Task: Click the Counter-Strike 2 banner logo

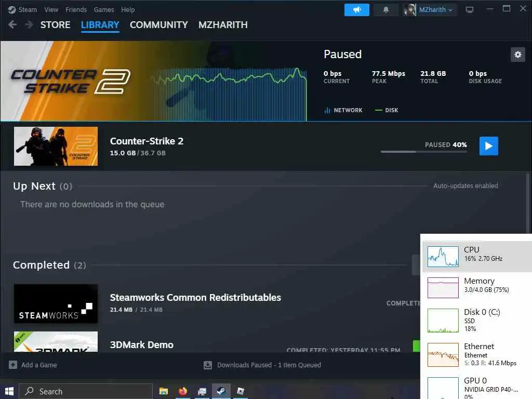Action: (x=70, y=81)
